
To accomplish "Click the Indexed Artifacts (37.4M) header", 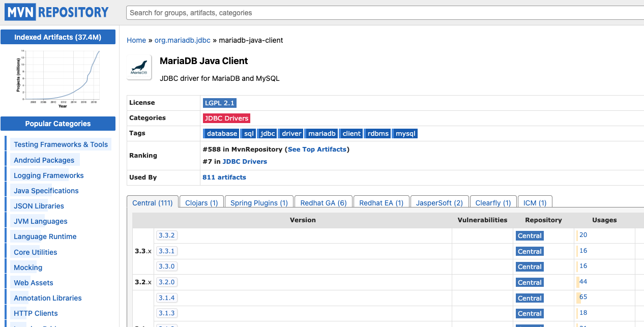I will 58,37.
